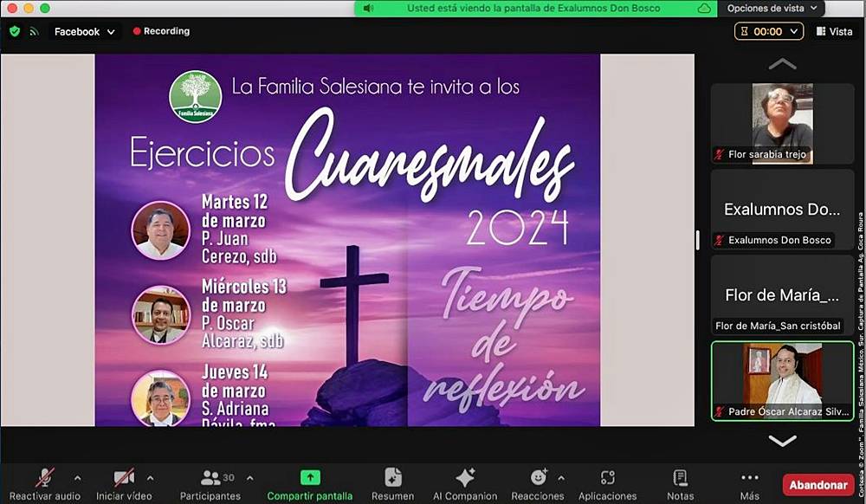Image resolution: width=866 pixels, height=504 pixels.
Task: Select Flor sarabia trejo video thumbnail
Action: point(782,124)
